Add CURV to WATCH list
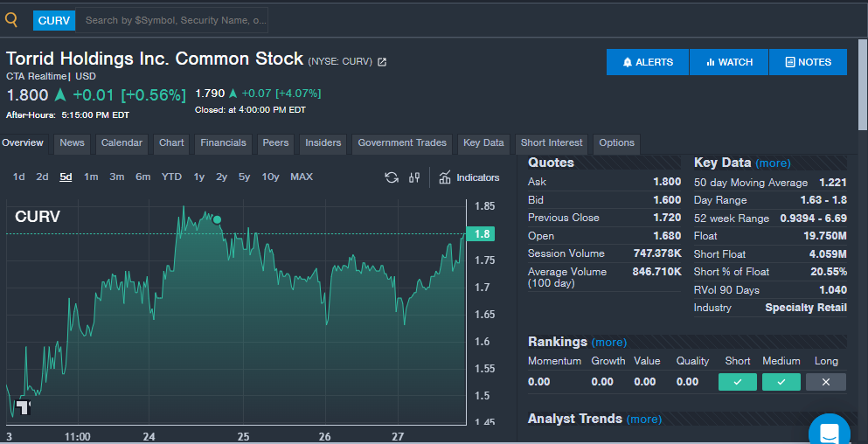Image resolution: width=868 pixels, height=444 pixels. tap(729, 62)
